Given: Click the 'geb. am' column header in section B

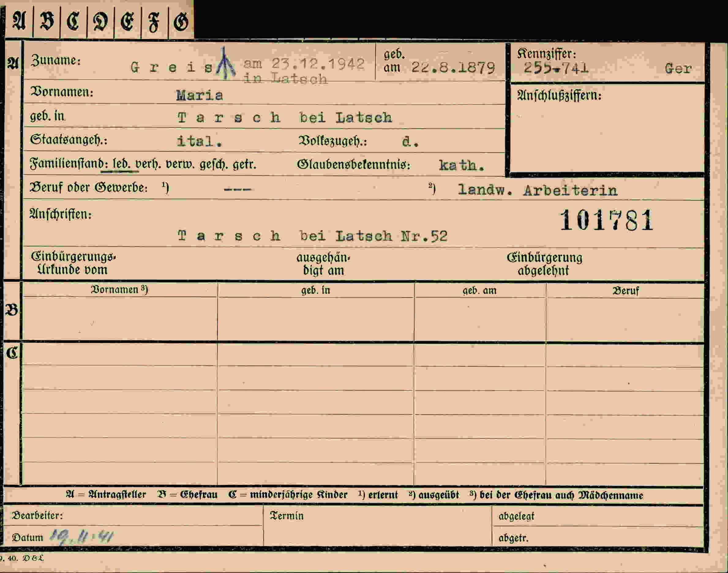Looking at the screenshot, I should pos(479,290).
